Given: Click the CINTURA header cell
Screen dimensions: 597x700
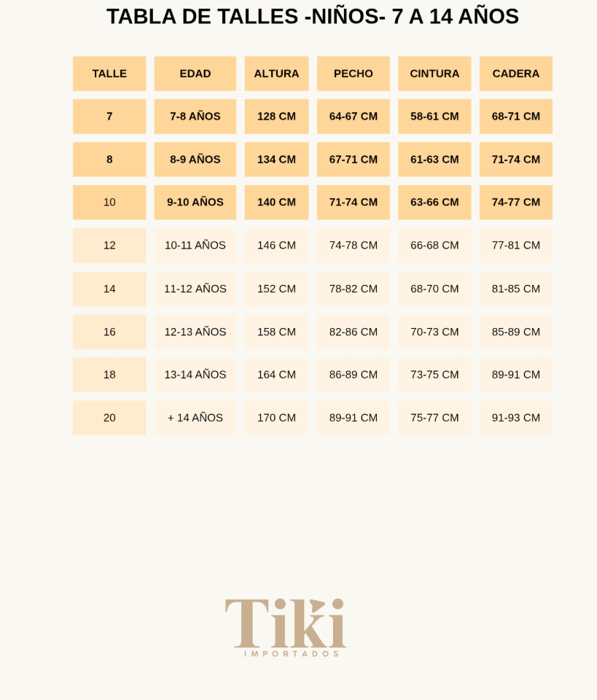Looking at the screenshot, I should (434, 74).
